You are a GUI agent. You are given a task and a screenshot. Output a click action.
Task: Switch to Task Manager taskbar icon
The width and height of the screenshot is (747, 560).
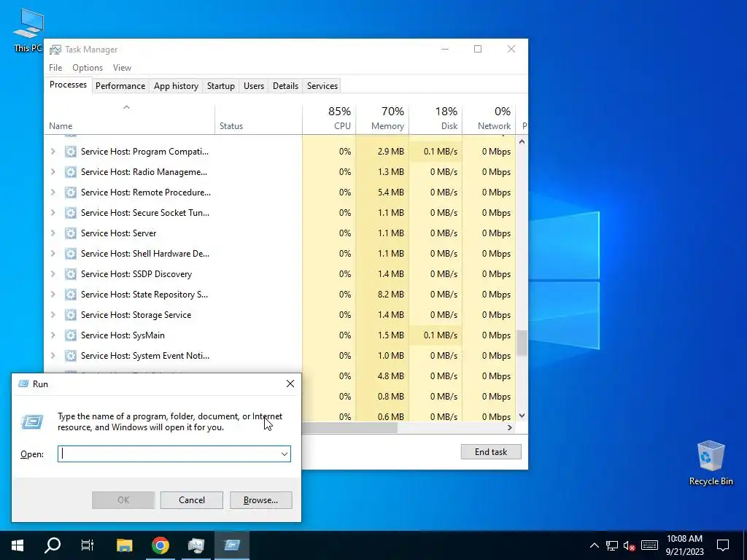[196, 545]
